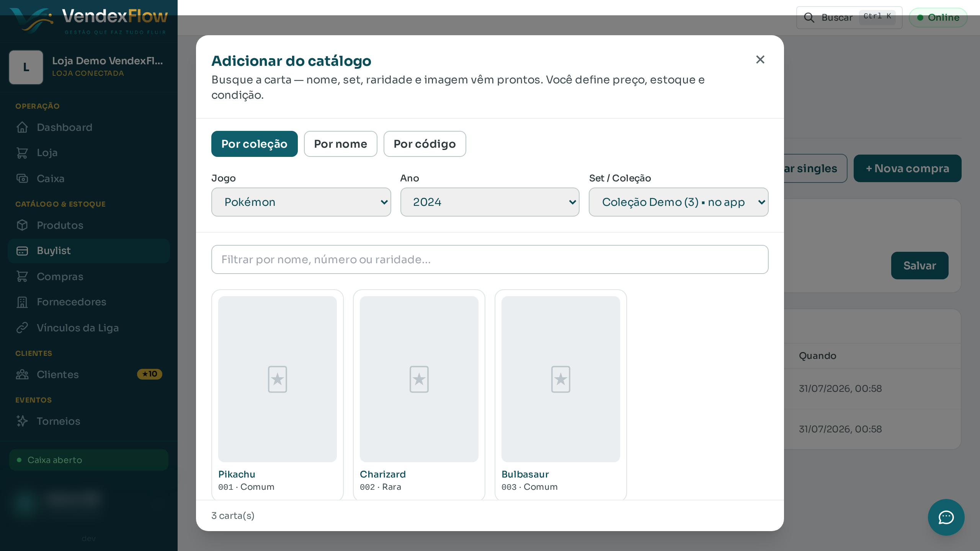Open Torneios in the sidebar

coord(89,421)
